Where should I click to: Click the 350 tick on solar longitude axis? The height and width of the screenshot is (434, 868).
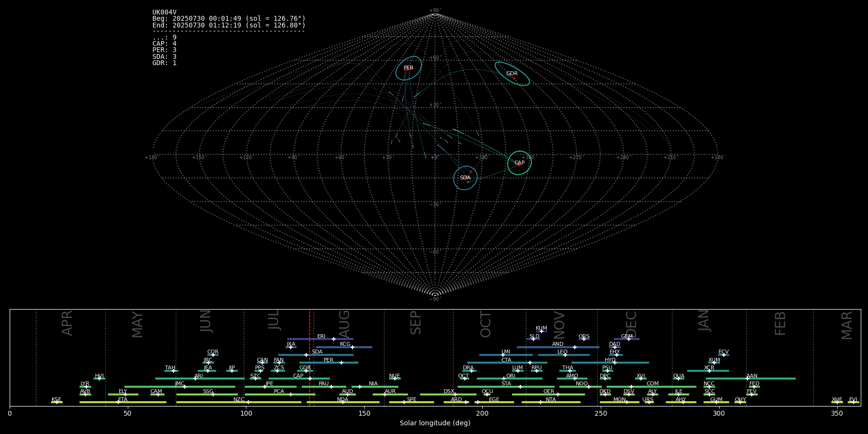(837, 413)
